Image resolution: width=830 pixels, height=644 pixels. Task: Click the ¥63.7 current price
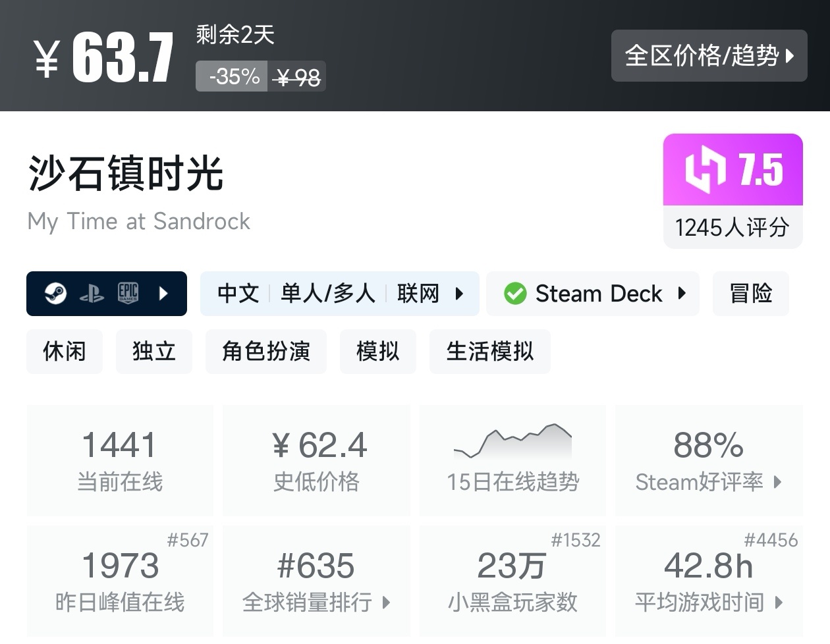pyautogui.click(x=104, y=58)
